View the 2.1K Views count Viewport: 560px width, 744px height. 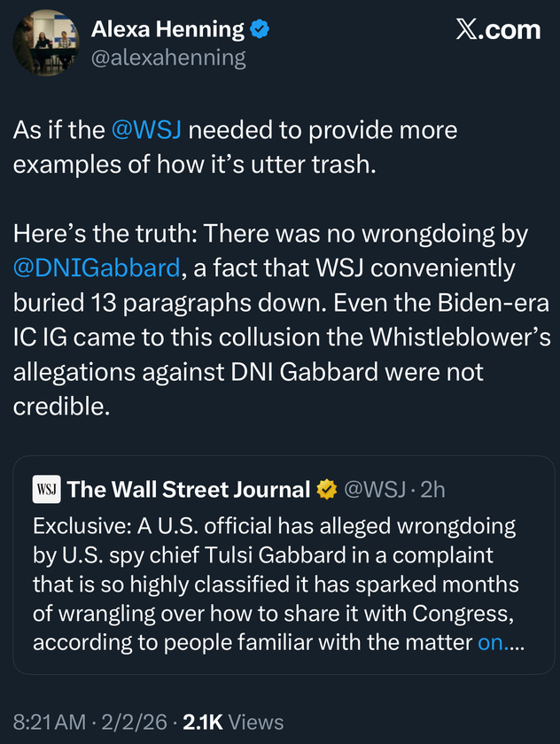[x=233, y=722]
